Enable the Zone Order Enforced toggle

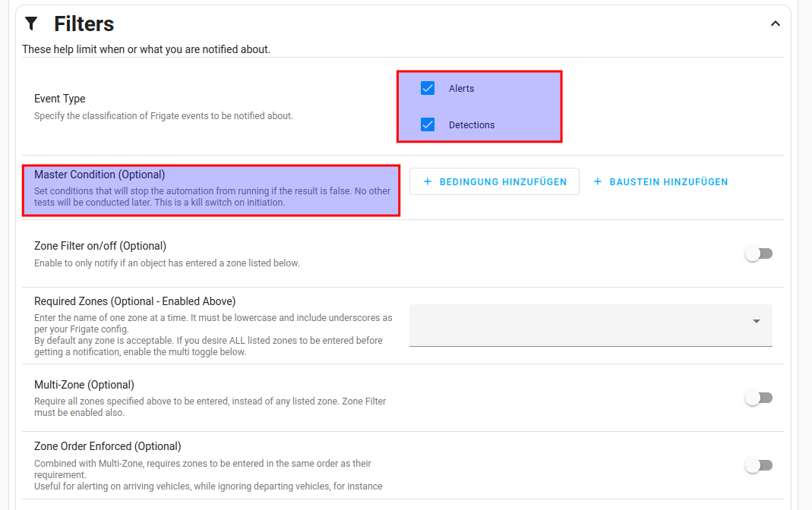click(x=758, y=465)
